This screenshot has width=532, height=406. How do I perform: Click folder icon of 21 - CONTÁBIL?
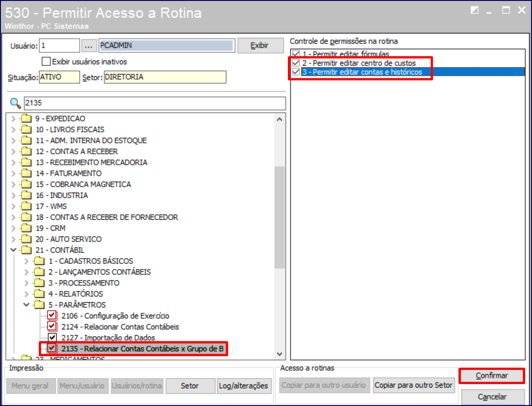click(x=26, y=250)
